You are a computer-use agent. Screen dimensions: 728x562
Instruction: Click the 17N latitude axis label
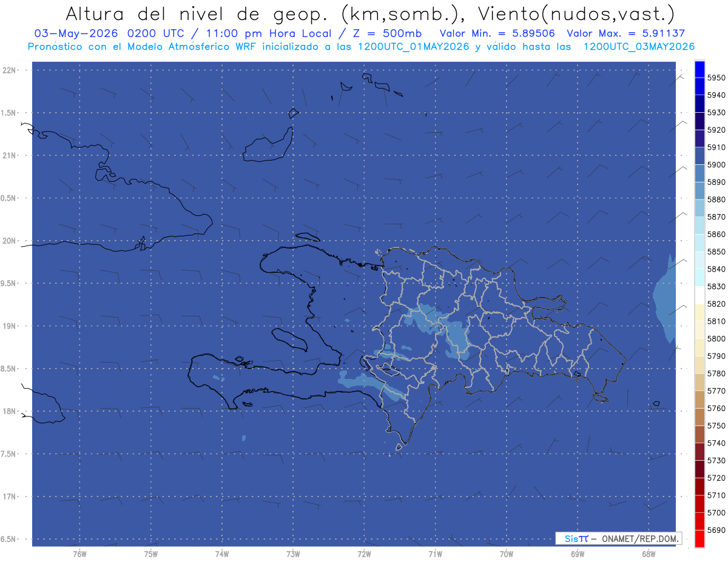[x=10, y=497]
